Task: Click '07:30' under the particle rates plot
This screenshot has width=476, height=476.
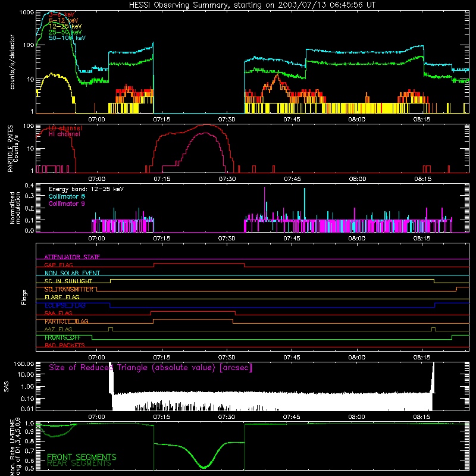Action: point(227,179)
